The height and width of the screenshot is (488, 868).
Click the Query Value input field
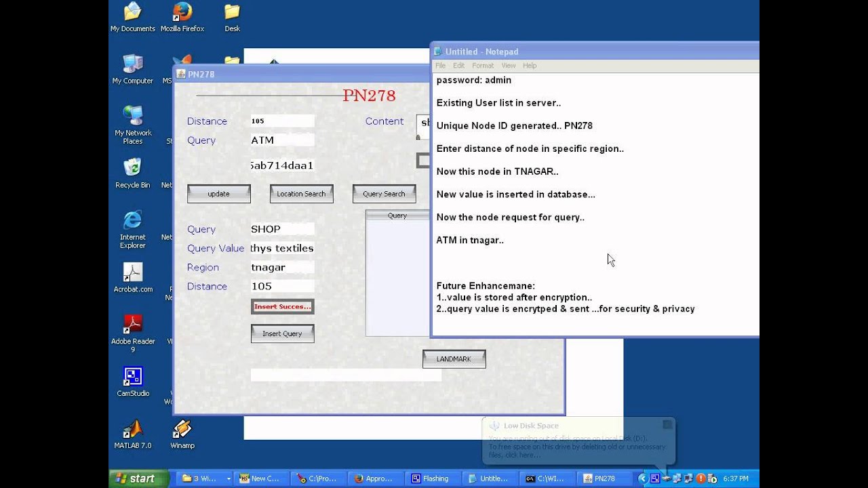[282, 248]
